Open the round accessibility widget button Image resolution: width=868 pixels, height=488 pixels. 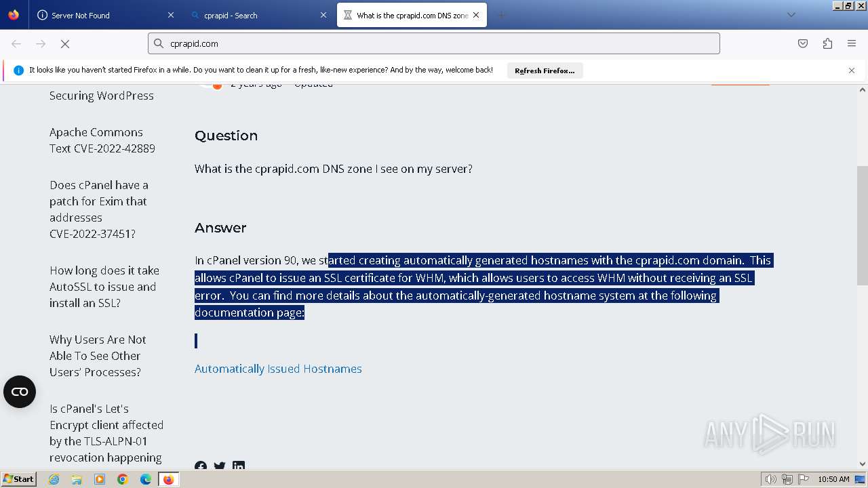pos(20,392)
